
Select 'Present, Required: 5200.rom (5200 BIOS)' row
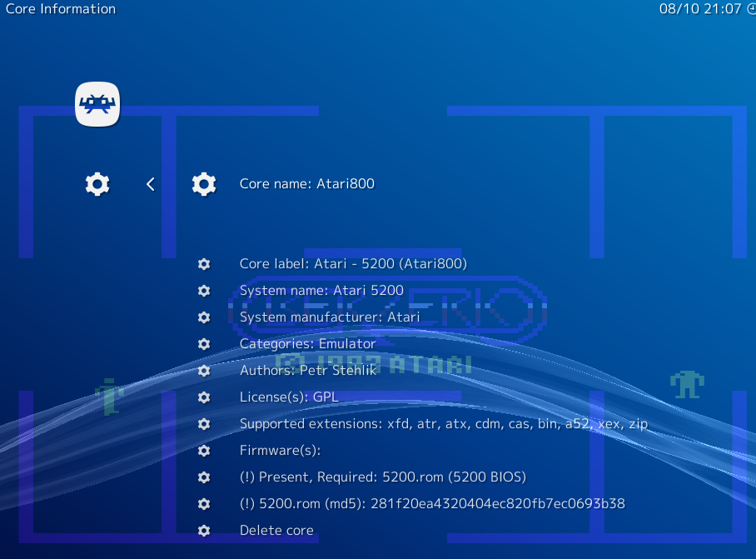(x=383, y=477)
